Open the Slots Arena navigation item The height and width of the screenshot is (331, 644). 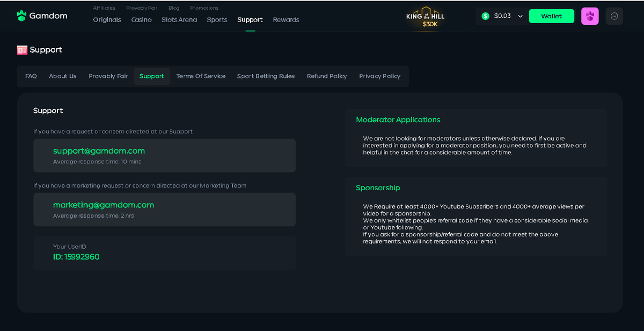[x=179, y=20]
